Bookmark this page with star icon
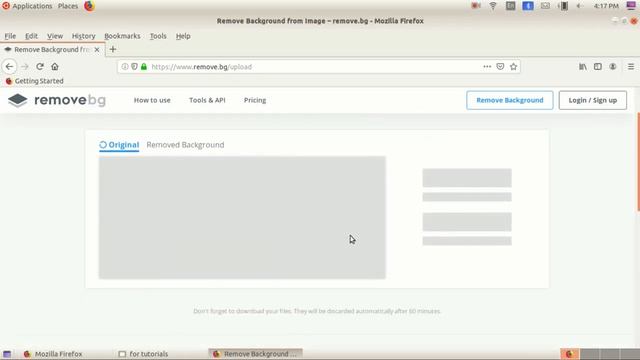This screenshot has width=640, height=360. (513, 67)
